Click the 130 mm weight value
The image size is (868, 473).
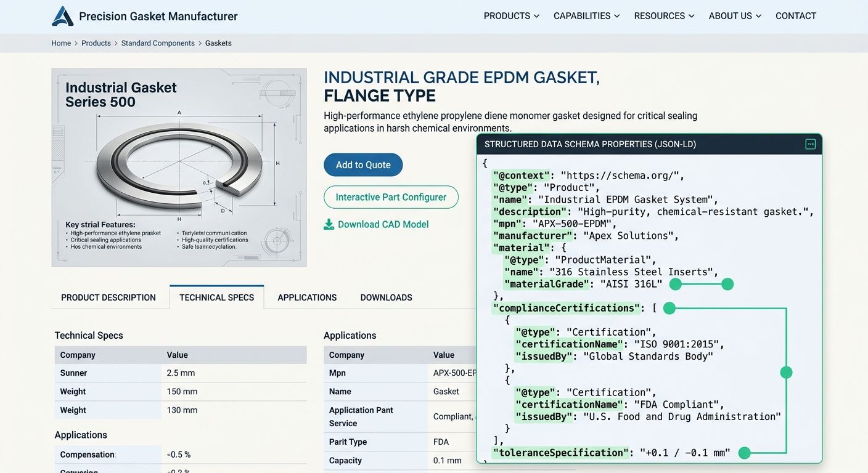pyautogui.click(x=182, y=410)
